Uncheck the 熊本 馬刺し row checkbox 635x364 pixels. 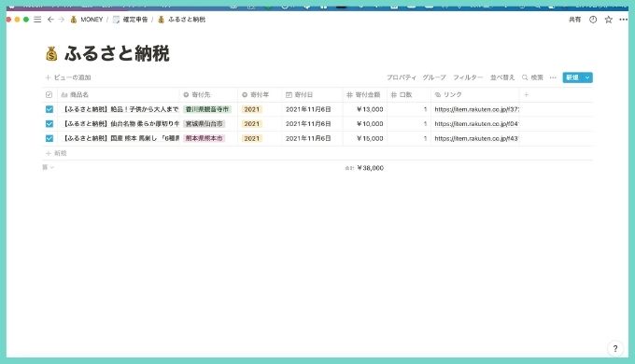(x=49, y=138)
